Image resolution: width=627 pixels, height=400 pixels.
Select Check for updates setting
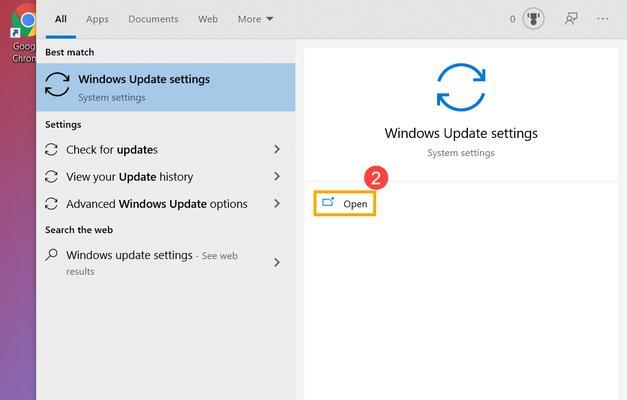point(166,150)
